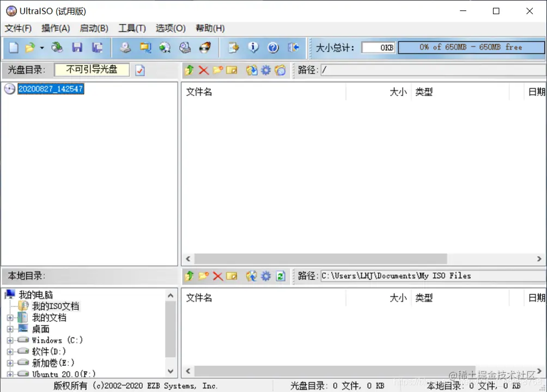Viewport: 547px width, 392px height.
Task: Refresh the local directory file list
Action: pos(280,276)
